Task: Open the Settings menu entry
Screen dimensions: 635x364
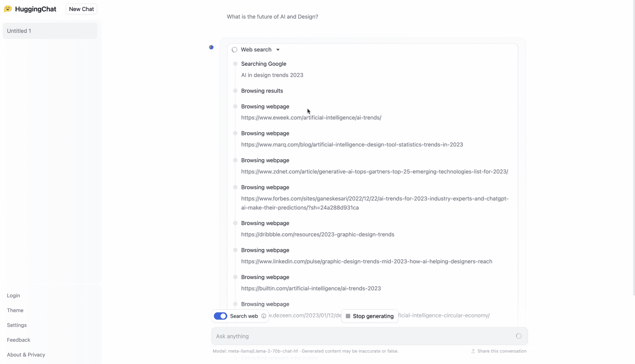Action: click(17, 325)
